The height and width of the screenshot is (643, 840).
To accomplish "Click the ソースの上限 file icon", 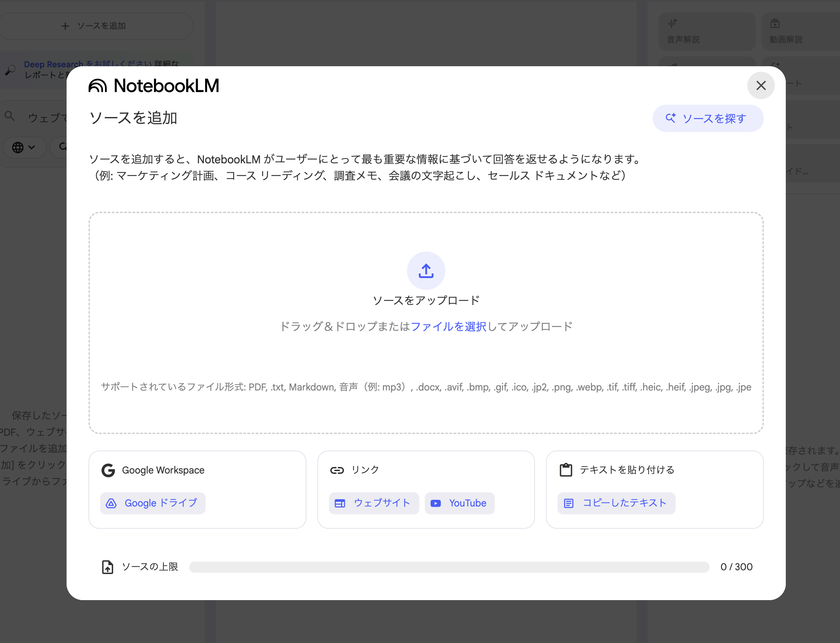I will tap(107, 567).
